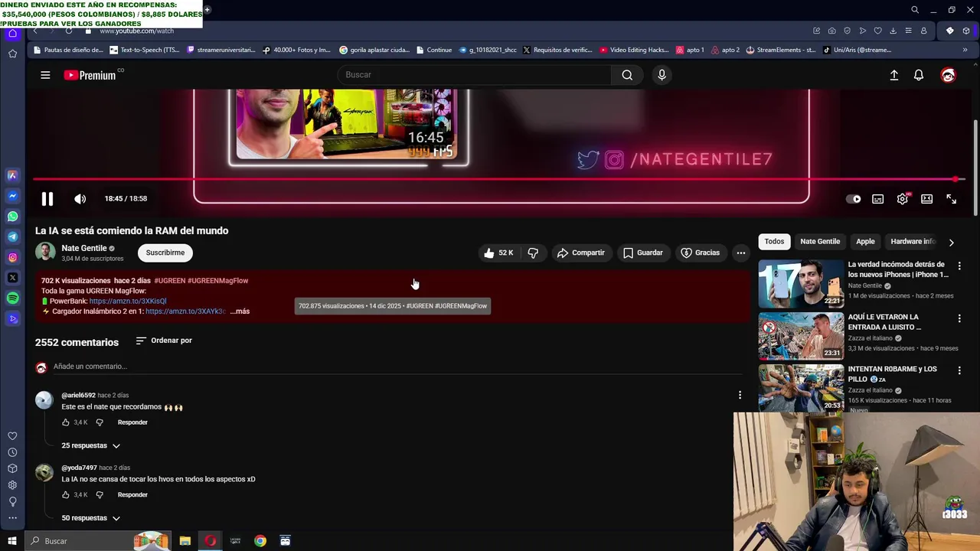The width and height of the screenshot is (980, 551).
Task: Open more actions menu beside Gracias
Action: click(x=740, y=253)
